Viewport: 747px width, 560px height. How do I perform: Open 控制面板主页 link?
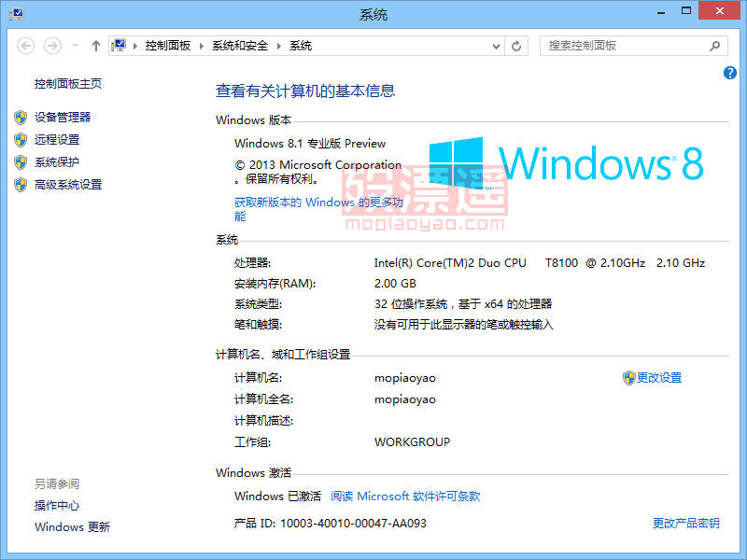coord(67,84)
